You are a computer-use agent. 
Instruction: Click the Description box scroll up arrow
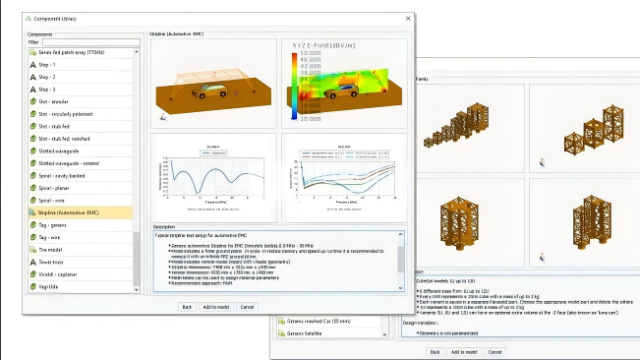pos(400,235)
